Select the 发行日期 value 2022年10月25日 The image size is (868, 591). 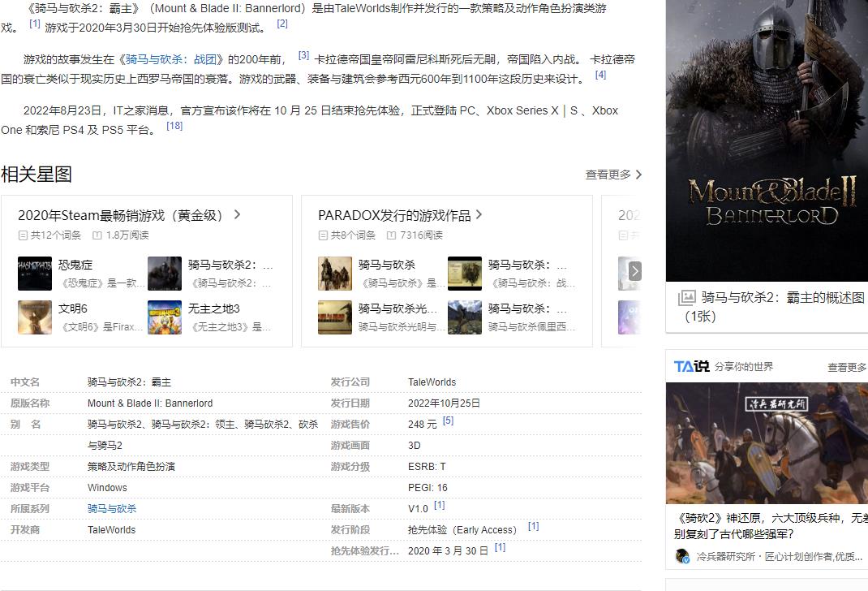click(x=444, y=403)
